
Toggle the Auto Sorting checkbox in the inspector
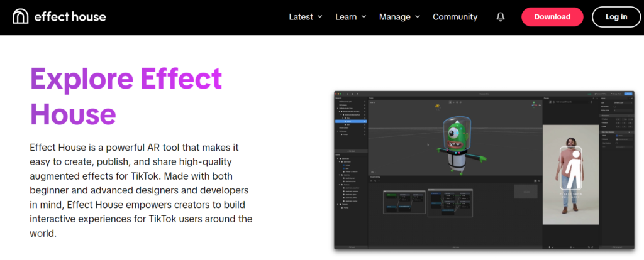pyautogui.click(x=614, y=107)
